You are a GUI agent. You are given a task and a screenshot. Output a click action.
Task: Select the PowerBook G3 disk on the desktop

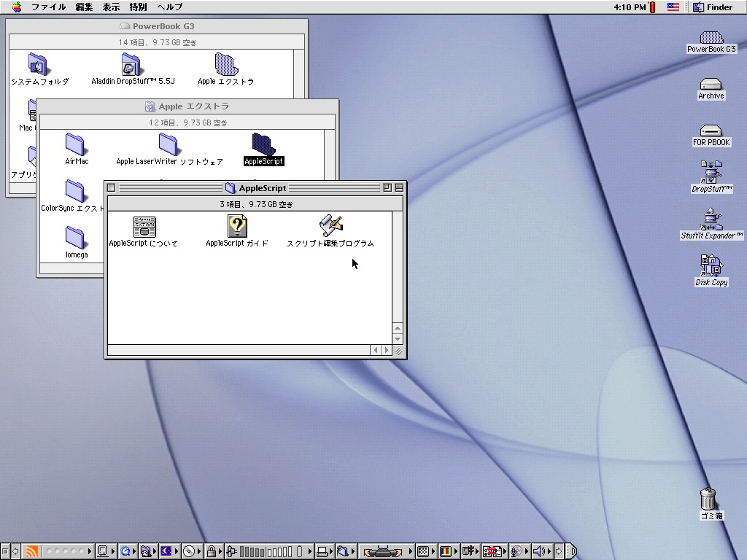[711, 38]
